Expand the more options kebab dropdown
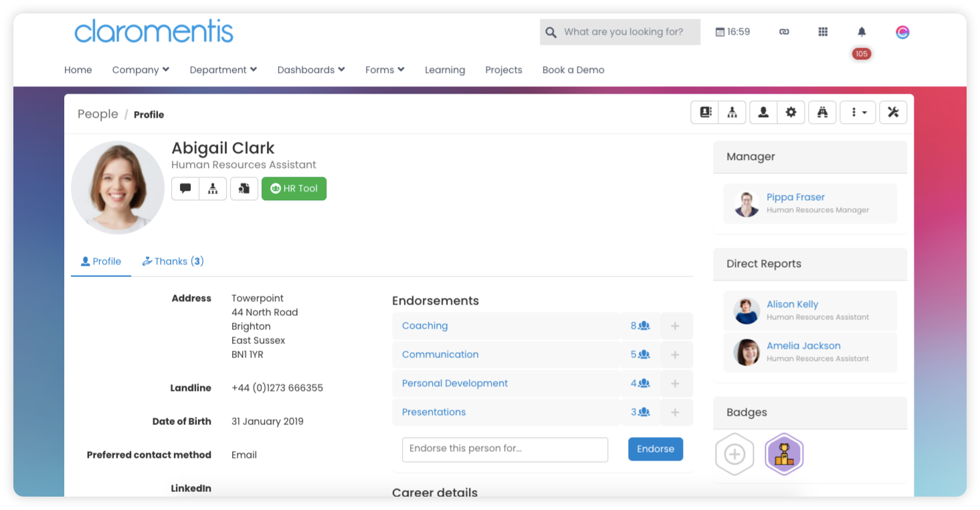Screen dimensions: 980x510 [x=858, y=112]
